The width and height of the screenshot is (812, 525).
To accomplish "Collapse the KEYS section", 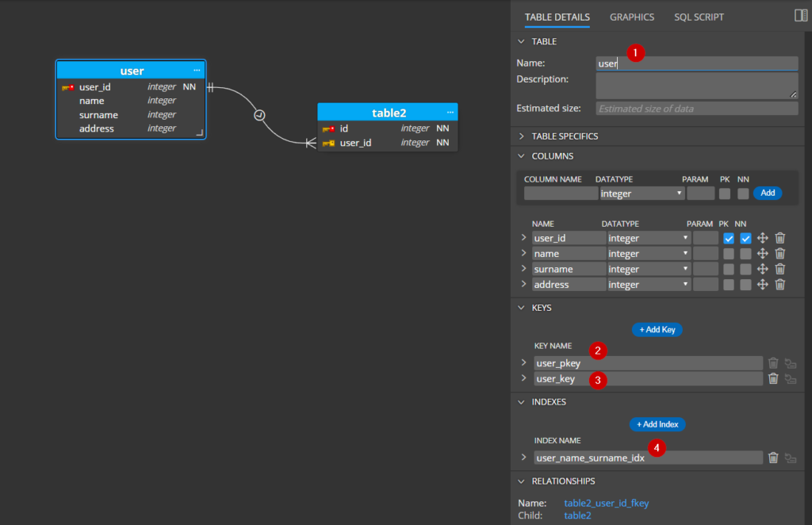I will pos(522,308).
